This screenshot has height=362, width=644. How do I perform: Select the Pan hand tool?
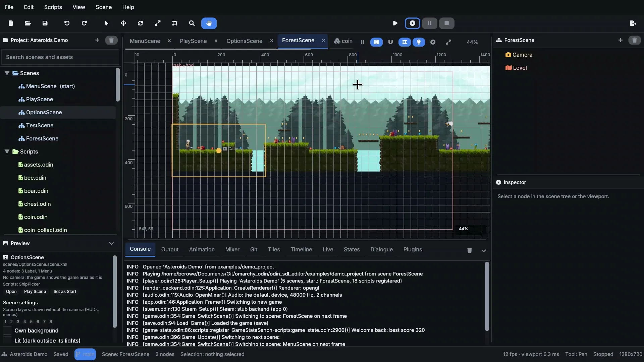tap(209, 23)
